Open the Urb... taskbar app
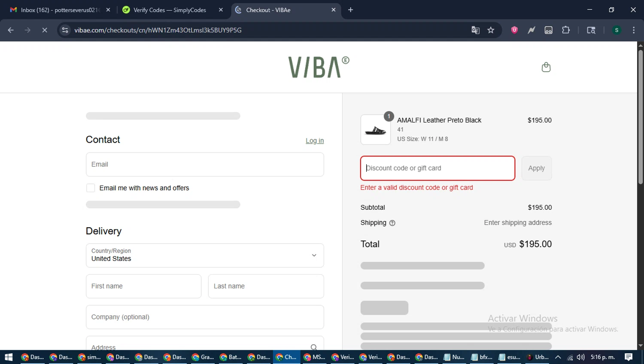The height and width of the screenshot is (364, 644). tap(538, 357)
